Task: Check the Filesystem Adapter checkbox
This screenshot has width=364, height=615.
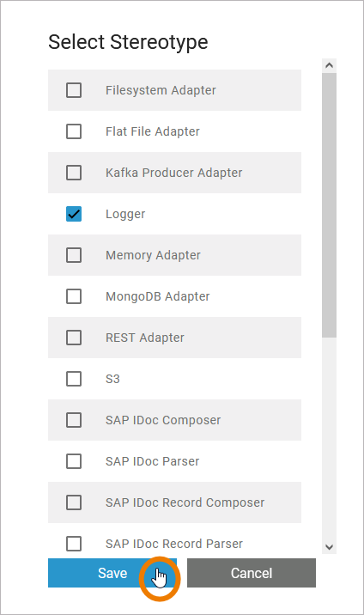Action: [x=74, y=90]
